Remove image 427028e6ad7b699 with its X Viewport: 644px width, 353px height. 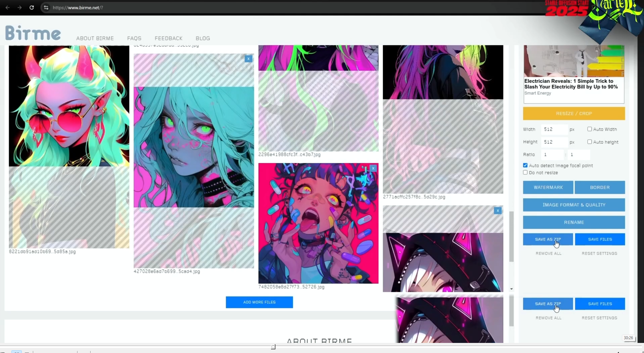248,59
